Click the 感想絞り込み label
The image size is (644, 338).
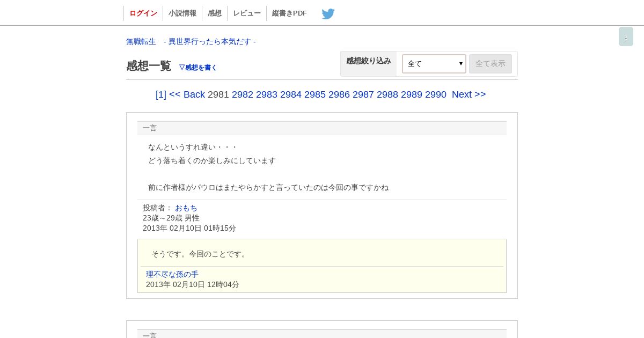[x=369, y=61]
